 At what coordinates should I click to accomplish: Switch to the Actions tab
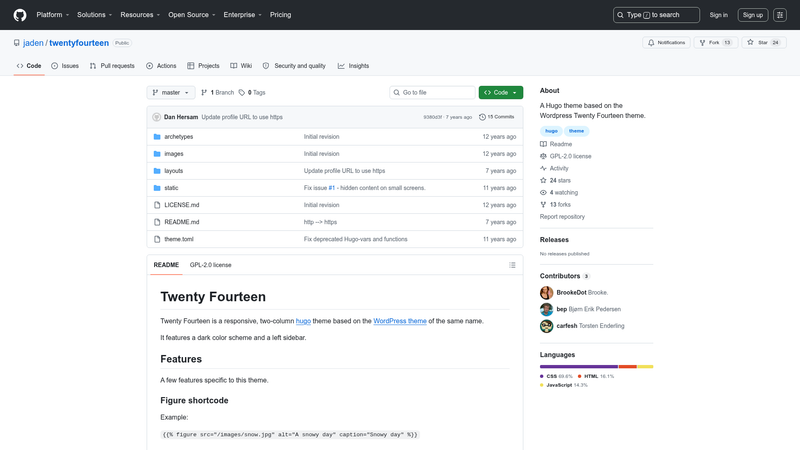[x=161, y=66]
